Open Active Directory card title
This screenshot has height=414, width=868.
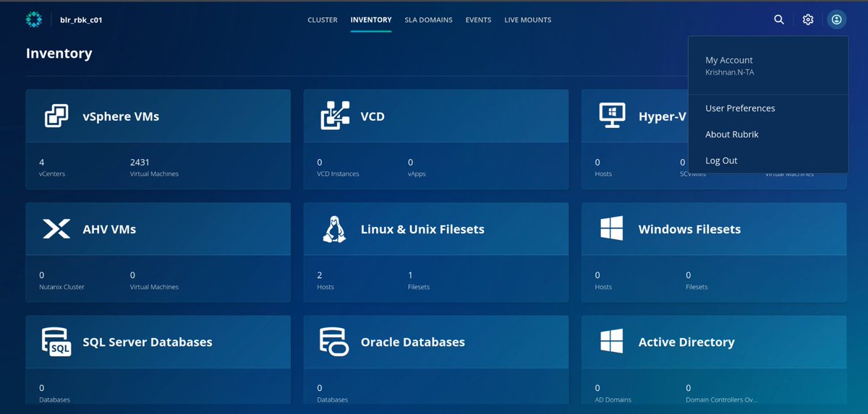pos(686,342)
